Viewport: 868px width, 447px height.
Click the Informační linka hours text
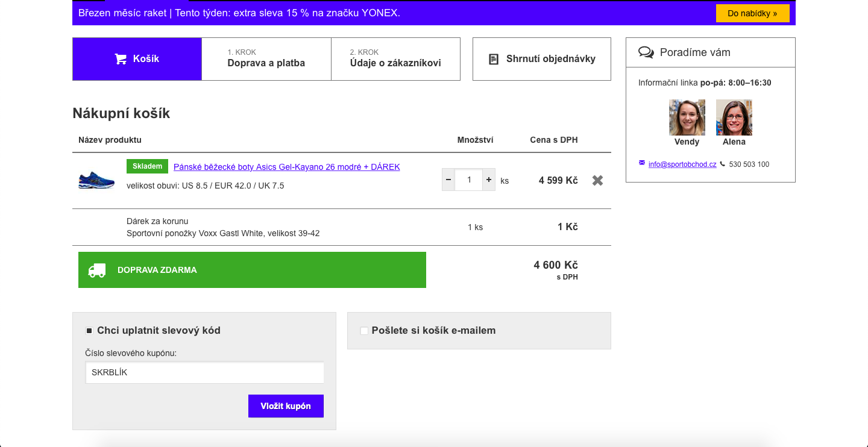705,83
